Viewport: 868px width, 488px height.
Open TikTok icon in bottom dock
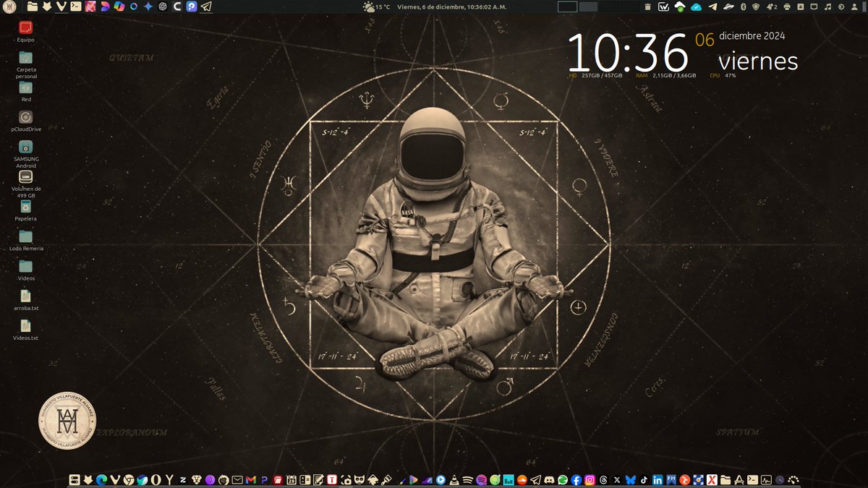tap(644, 479)
